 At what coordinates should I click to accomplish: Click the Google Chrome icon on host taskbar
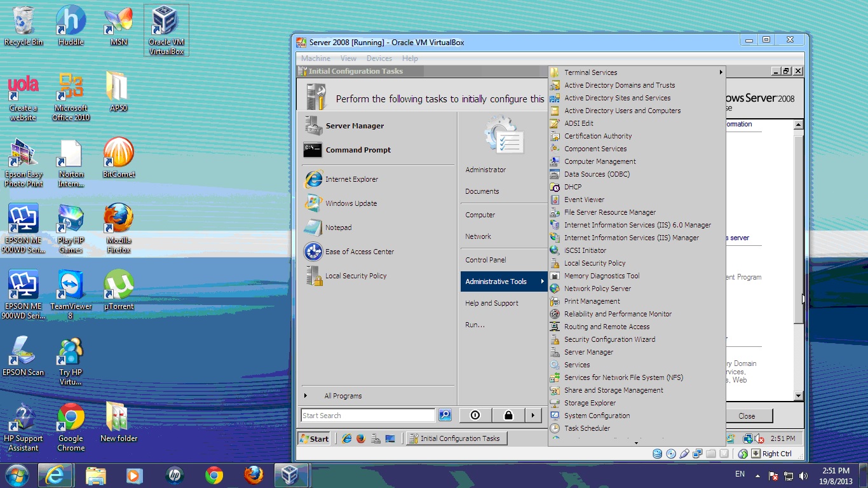point(214,475)
